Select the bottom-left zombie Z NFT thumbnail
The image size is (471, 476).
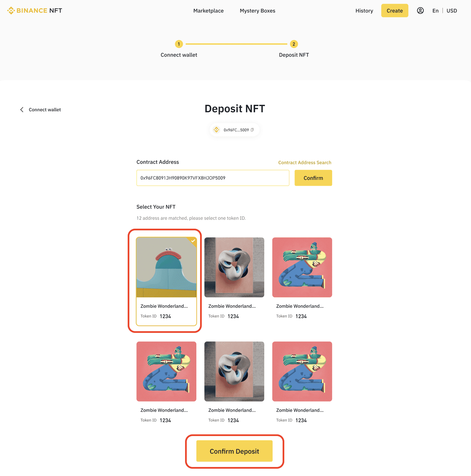[166, 372]
